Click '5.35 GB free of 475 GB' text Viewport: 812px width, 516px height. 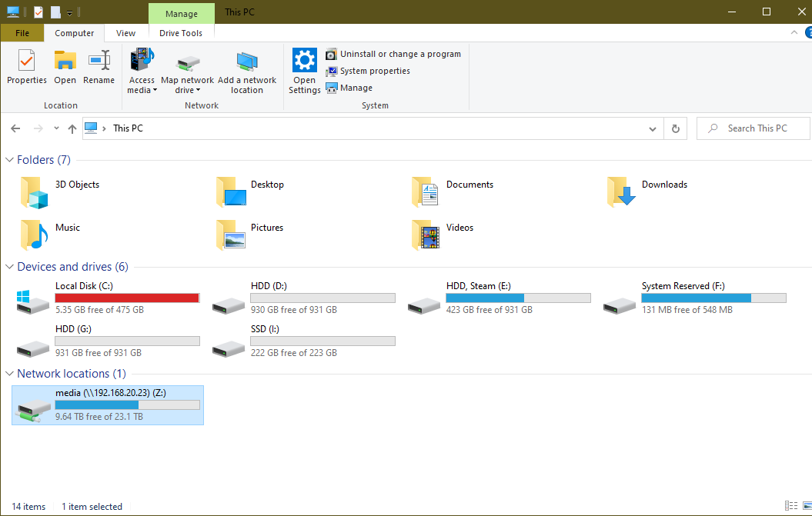click(x=99, y=309)
